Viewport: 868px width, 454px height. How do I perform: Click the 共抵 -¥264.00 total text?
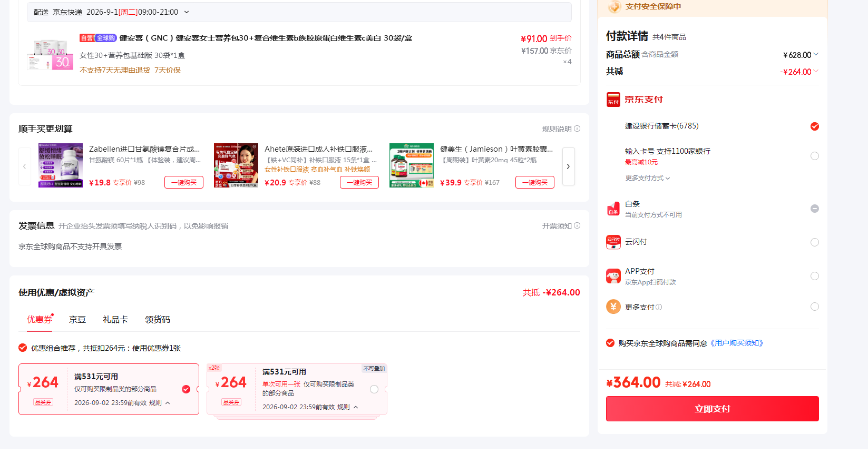[551, 292]
